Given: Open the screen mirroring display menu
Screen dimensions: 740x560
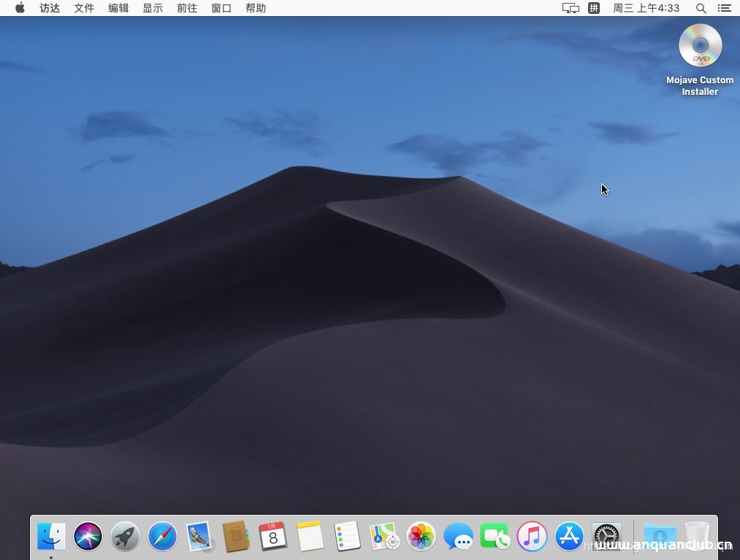Looking at the screenshot, I should coord(571,8).
